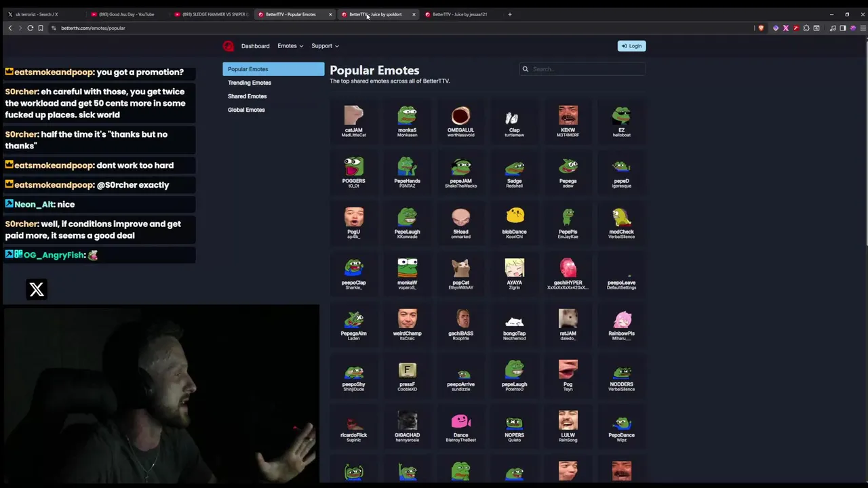Open the NOPERS emote

pyautogui.click(x=514, y=426)
